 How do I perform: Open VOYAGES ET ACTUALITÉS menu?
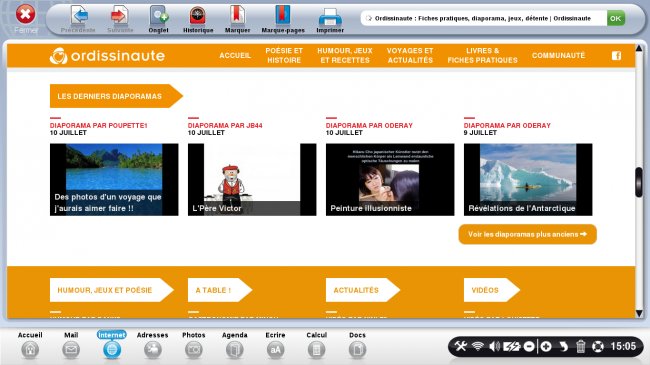pyautogui.click(x=410, y=56)
